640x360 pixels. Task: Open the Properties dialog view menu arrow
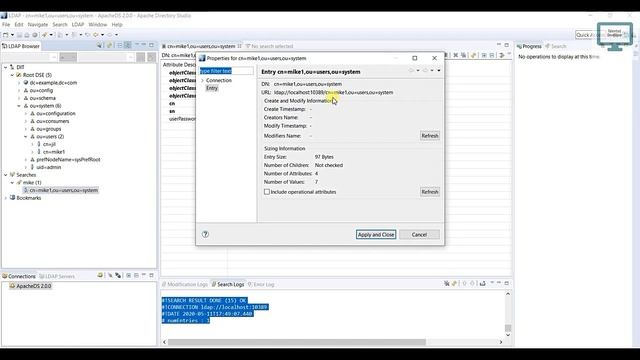(439, 71)
